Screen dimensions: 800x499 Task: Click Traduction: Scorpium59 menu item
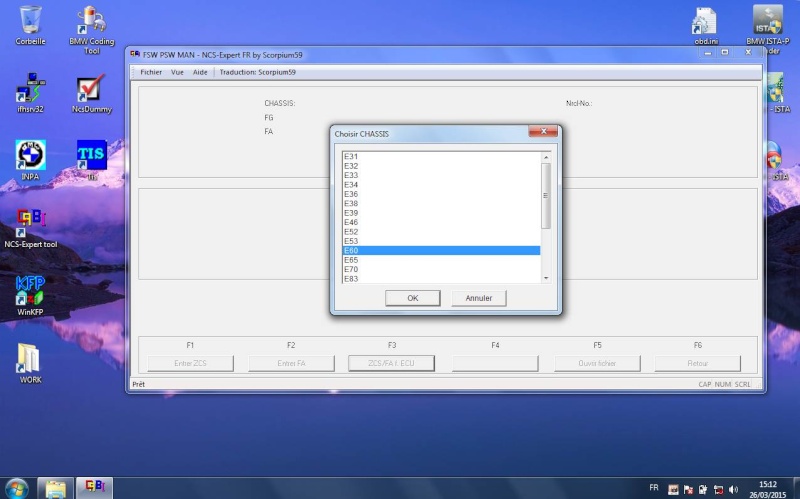[x=258, y=72]
